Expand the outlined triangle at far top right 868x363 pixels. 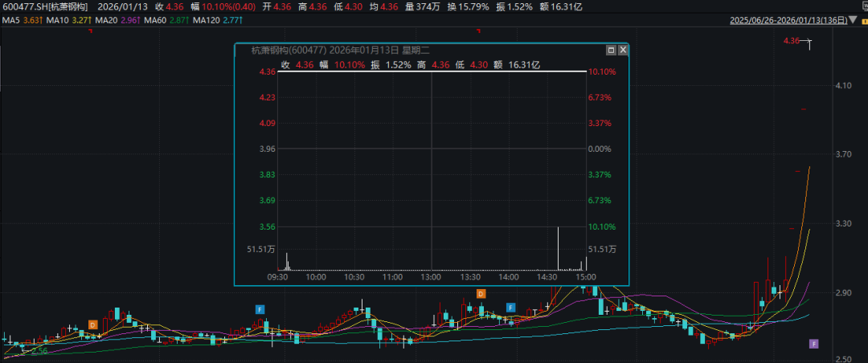pyautogui.click(x=862, y=22)
